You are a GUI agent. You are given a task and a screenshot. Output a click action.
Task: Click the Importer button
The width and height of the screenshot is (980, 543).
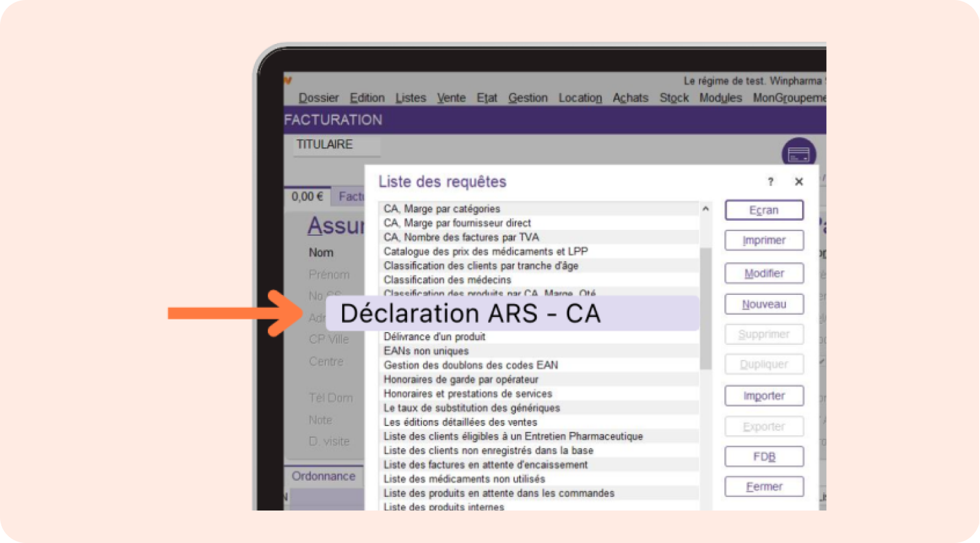[764, 396]
